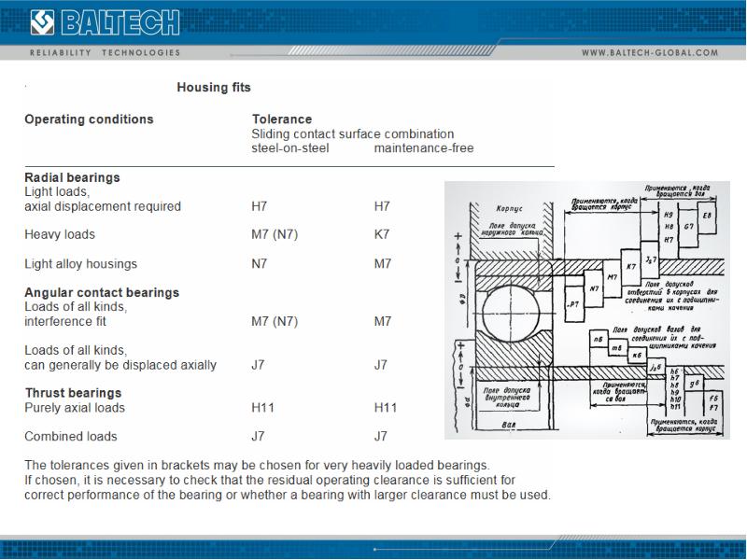The height and width of the screenshot is (560, 747).
Task: Open the bearing tolerance diagram image
Action: pos(590,309)
